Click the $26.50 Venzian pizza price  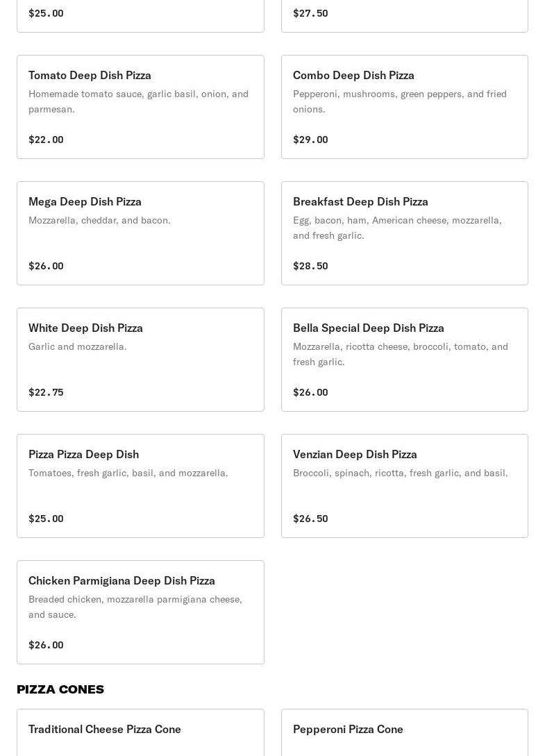point(310,519)
